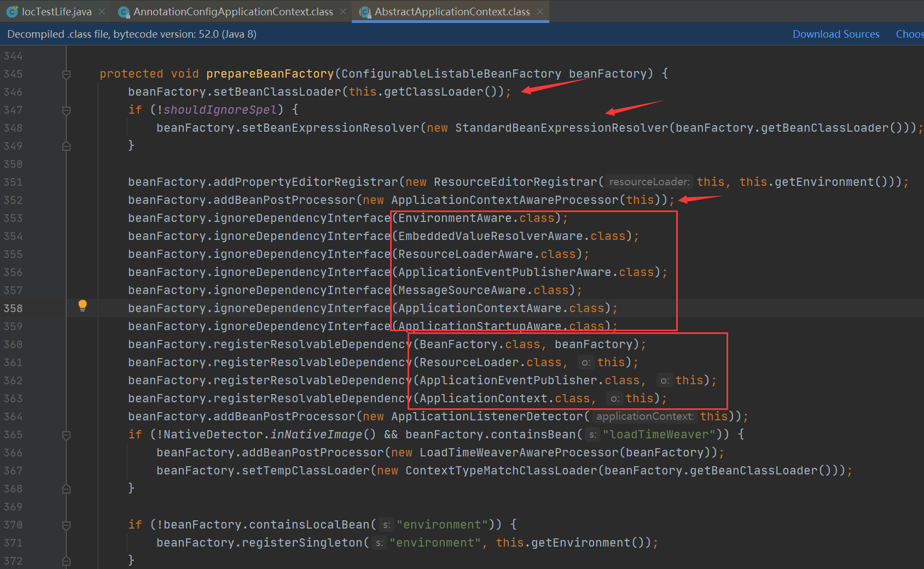Click line number 358 in gutter
924x569 pixels.
pyautogui.click(x=13, y=308)
